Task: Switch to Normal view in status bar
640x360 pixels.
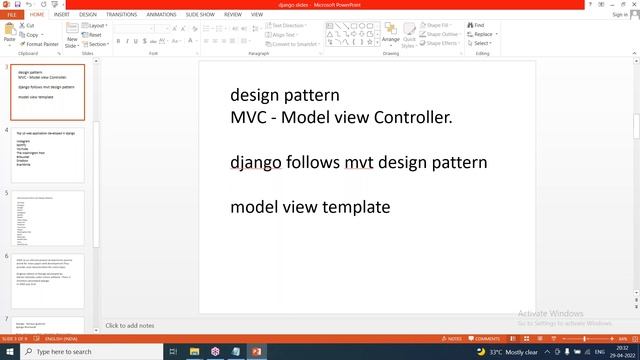Action: (513, 339)
